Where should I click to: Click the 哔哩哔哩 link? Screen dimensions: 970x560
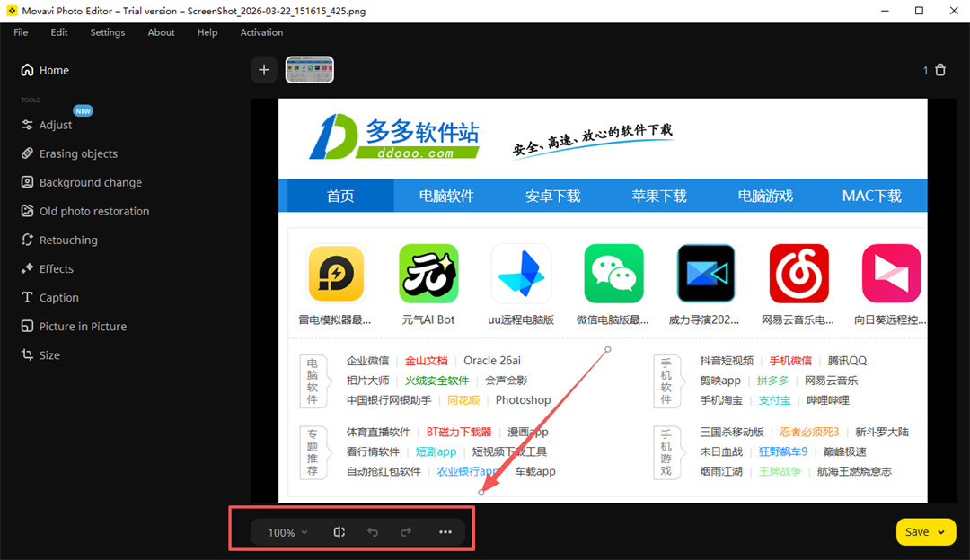coord(828,400)
